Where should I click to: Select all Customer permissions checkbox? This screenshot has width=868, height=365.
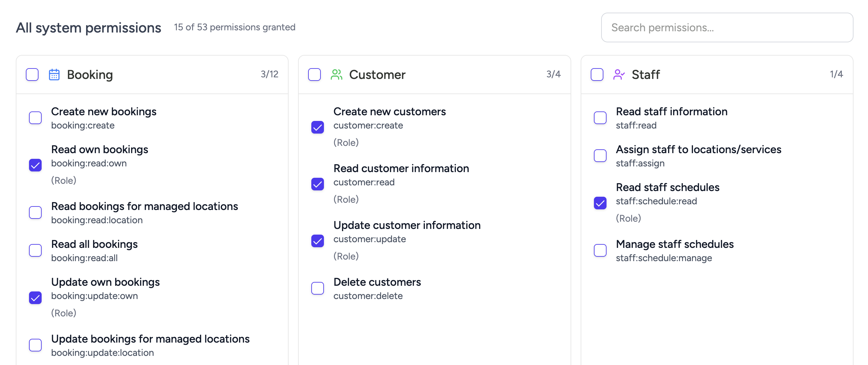coord(314,75)
